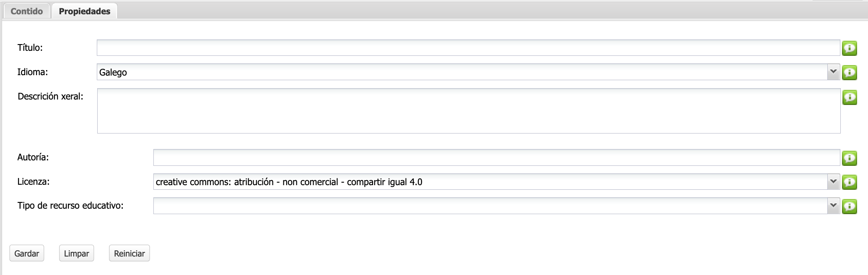
Task: Click the Limpar button
Action: (76, 253)
